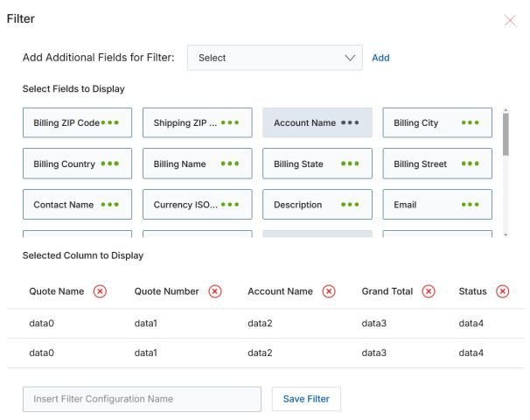Click the three dots on Shipping ZIP tile

230,122
